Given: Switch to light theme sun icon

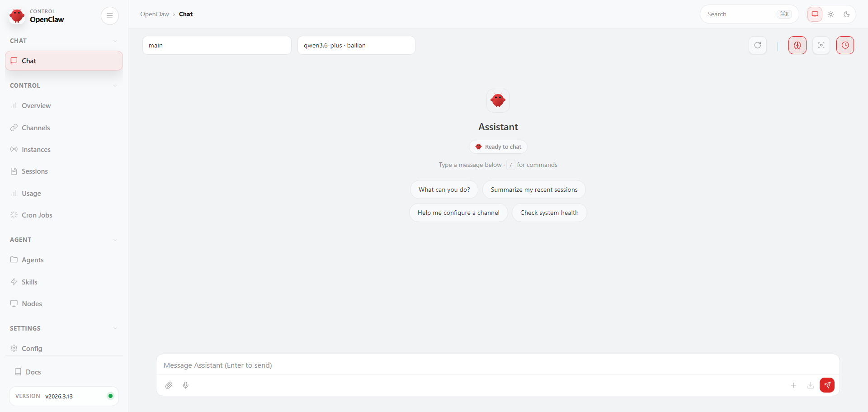Looking at the screenshot, I should click(831, 14).
